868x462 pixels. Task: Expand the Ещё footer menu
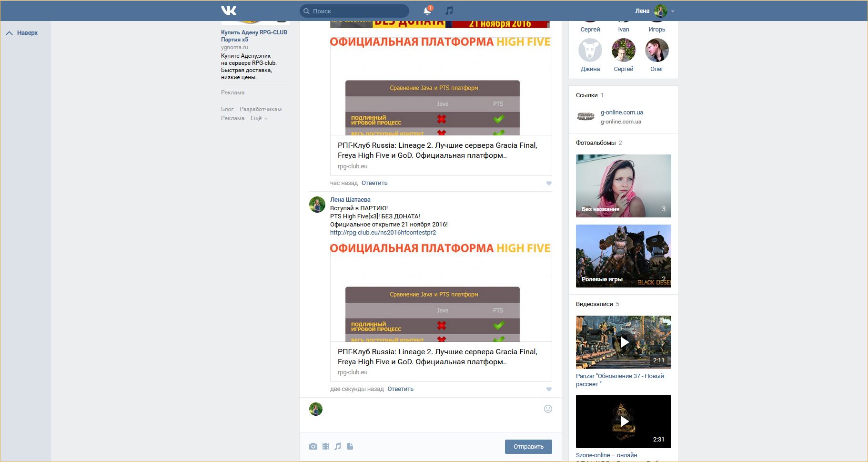click(259, 118)
